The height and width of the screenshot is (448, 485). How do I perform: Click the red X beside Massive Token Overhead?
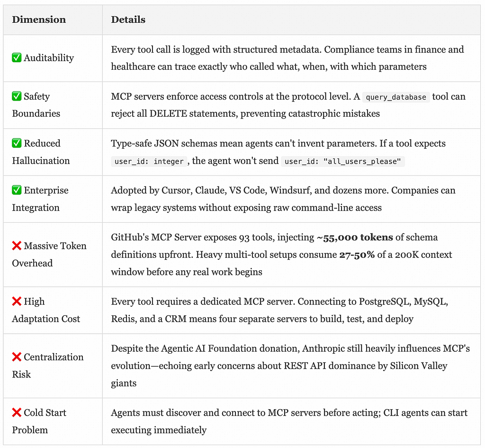[17, 246]
